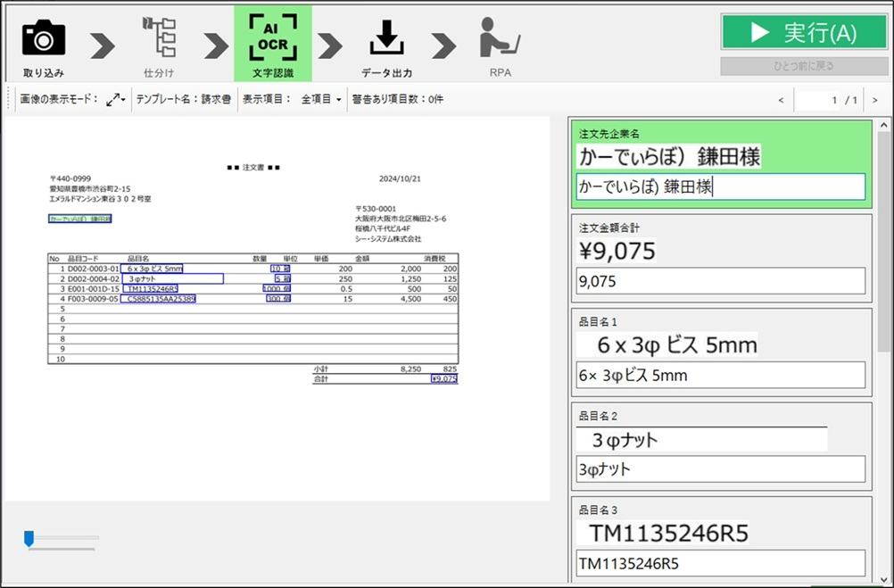The image size is (894, 588).
Task: Select the 仕分け sorting tree icon
Action: (x=159, y=38)
